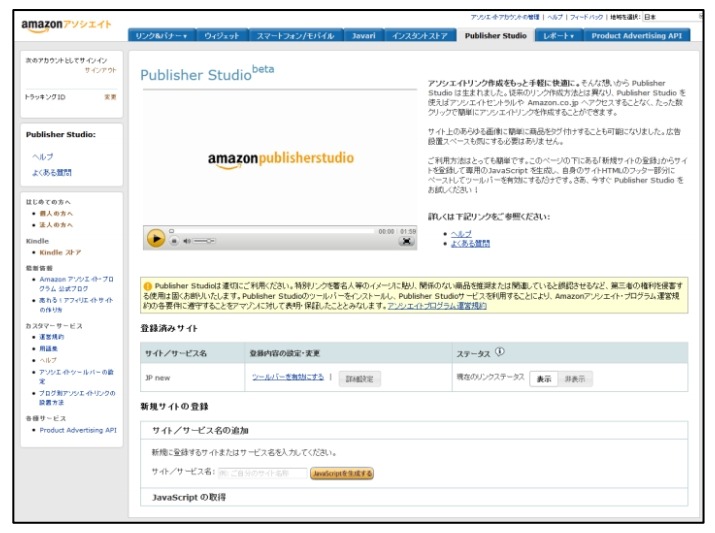Viewport: 715px width, 533px height.
Task: Click the 登録済みサイト heading
Action: pyautogui.click(x=169, y=328)
